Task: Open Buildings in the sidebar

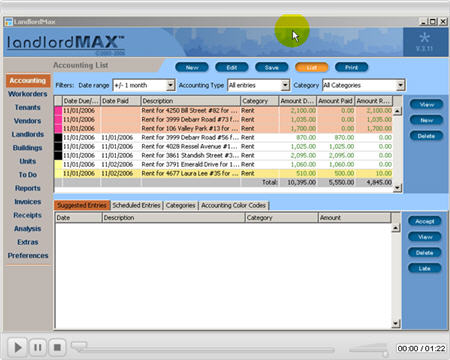Action: 28,148
